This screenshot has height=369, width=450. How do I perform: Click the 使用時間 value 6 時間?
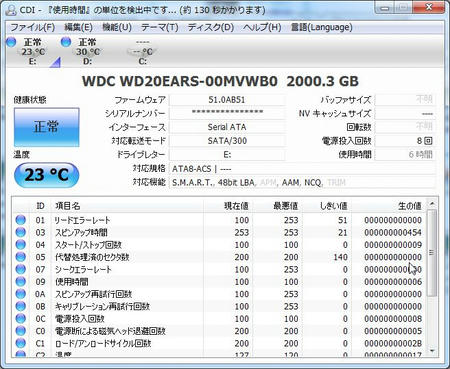405,154
